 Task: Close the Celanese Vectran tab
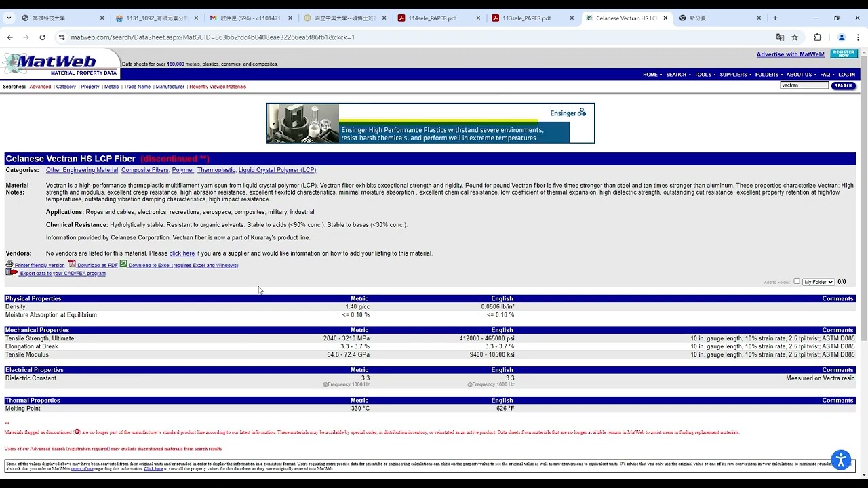click(665, 18)
